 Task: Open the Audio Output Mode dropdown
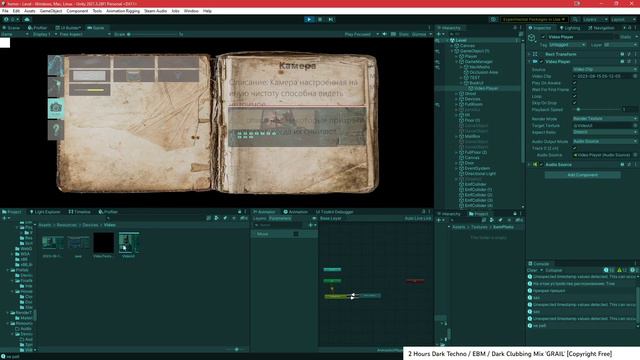click(605, 141)
